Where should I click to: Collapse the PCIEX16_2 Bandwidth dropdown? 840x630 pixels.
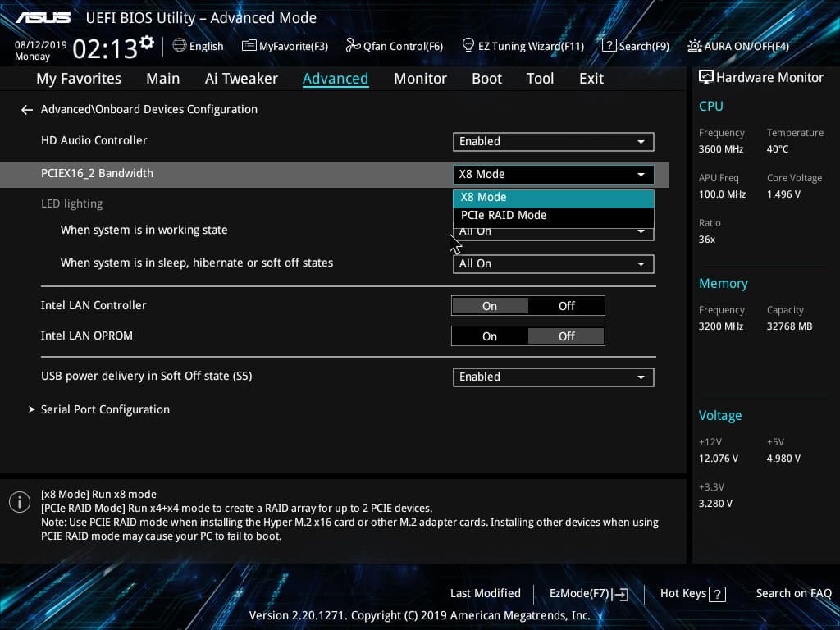tap(554, 175)
